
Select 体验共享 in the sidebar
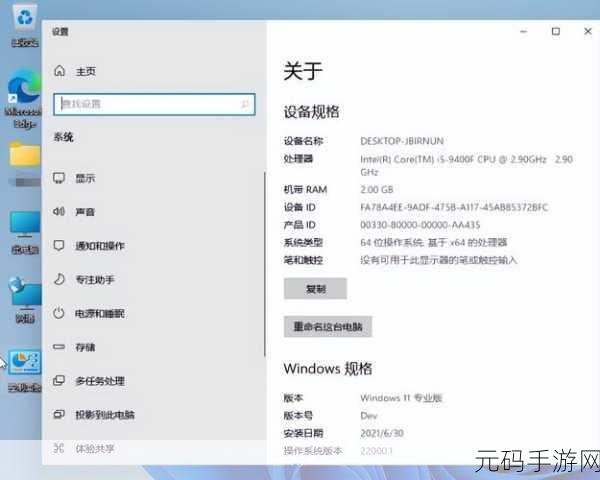point(95,448)
